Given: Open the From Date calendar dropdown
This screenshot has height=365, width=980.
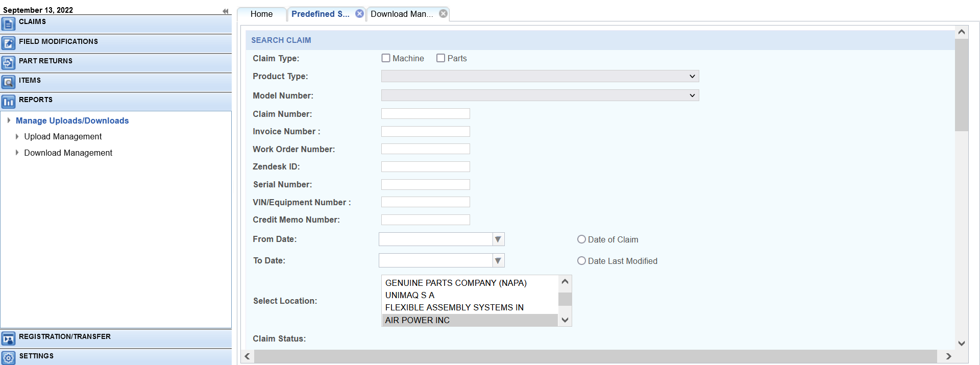Looking at the screenshot, I should click(x=498, y=239).
